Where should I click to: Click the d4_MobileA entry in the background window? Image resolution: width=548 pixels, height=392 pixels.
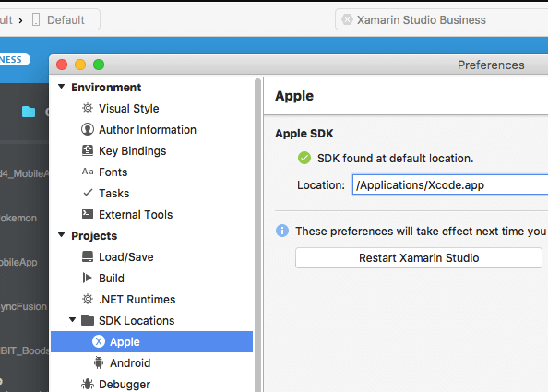[25, 173]
